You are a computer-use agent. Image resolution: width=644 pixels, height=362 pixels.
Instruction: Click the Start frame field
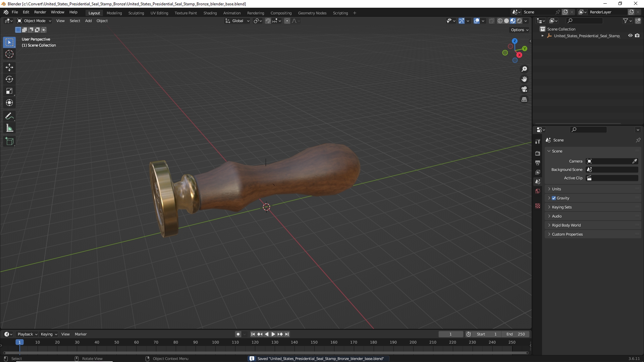[487, 334]
